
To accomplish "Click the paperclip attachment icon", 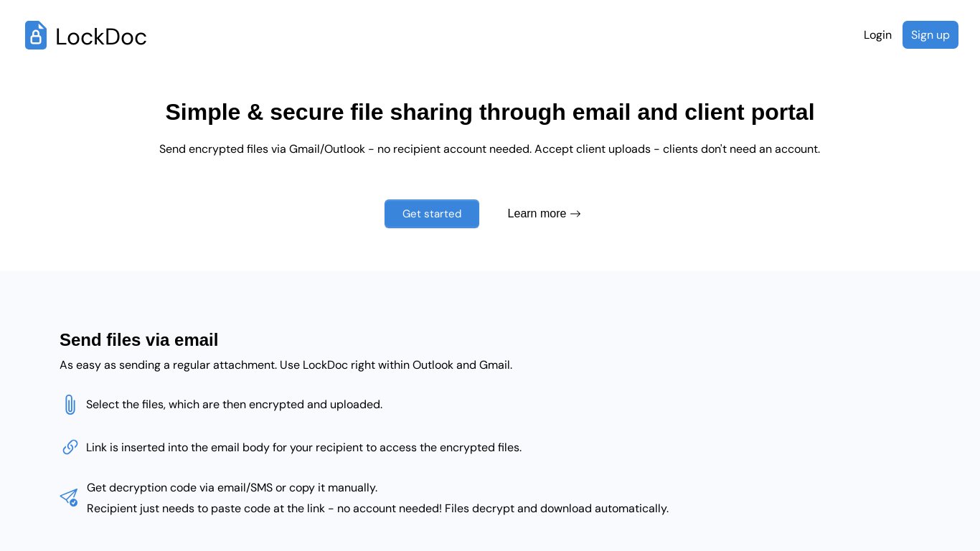I will click(70, 405).
